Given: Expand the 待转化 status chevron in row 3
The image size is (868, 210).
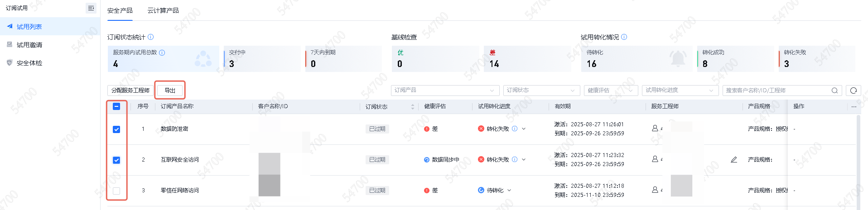Looking at the screenshot, I should point(509,191).
